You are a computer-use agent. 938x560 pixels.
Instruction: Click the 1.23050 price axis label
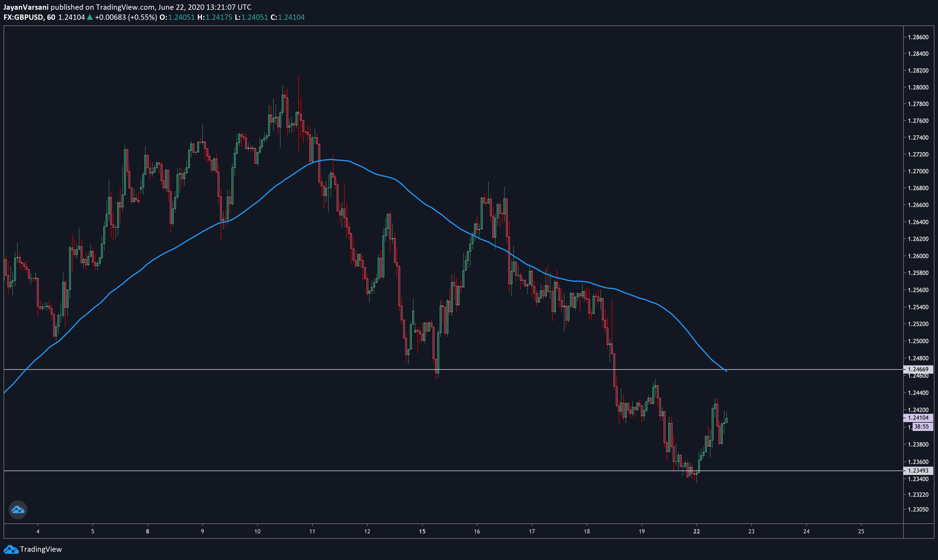(918, 509)
